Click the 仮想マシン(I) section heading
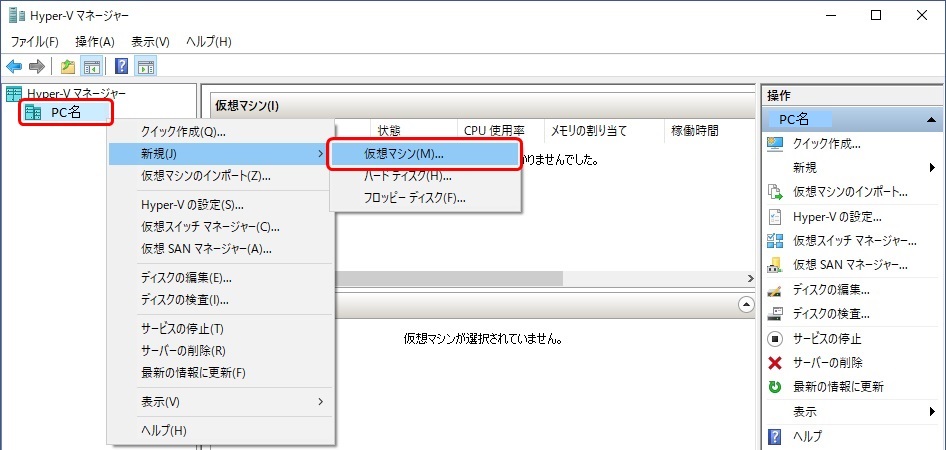Viewport: 946px width, 450px height. pos(247,106)
